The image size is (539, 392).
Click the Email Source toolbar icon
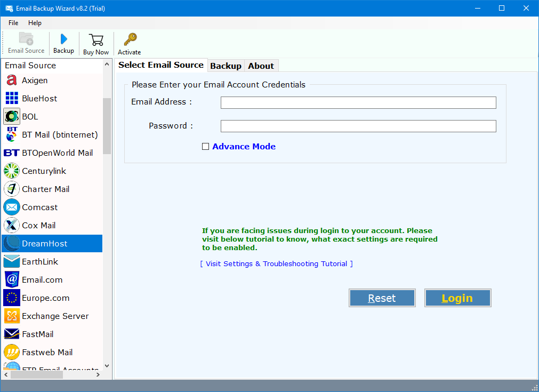coord(26,38)
